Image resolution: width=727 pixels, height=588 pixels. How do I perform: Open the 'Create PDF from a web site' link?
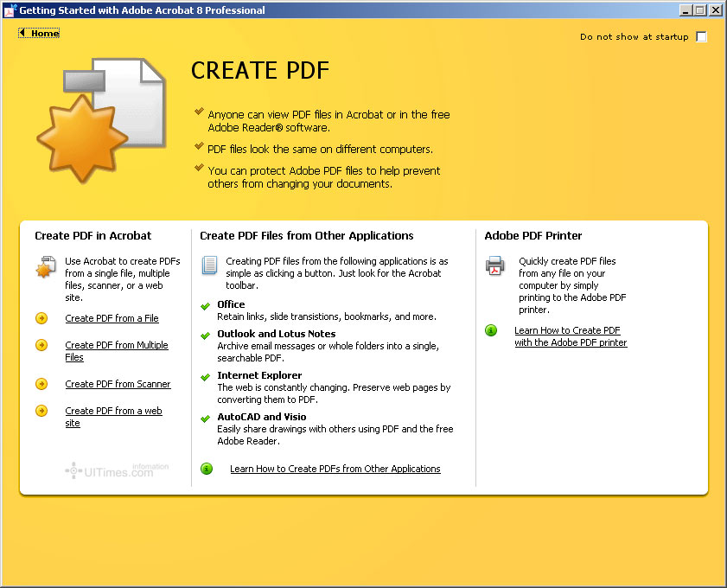[x=113, y=417]
